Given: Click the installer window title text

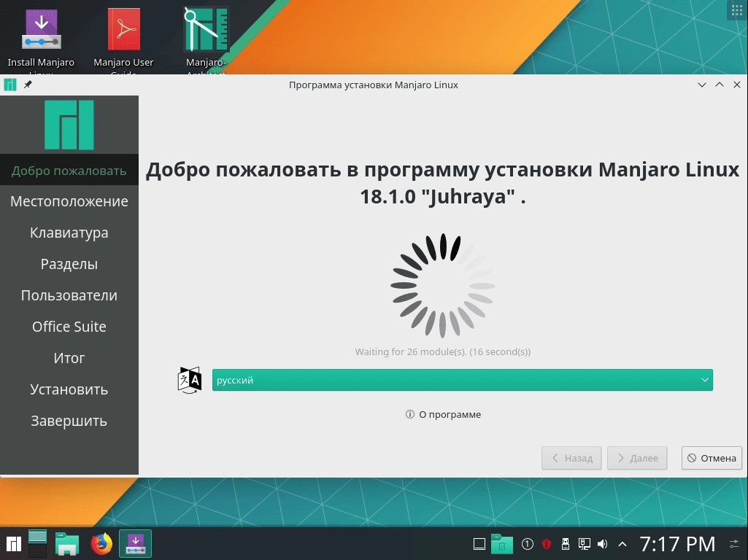Looking at the screenshot, I should click(374, 85).
